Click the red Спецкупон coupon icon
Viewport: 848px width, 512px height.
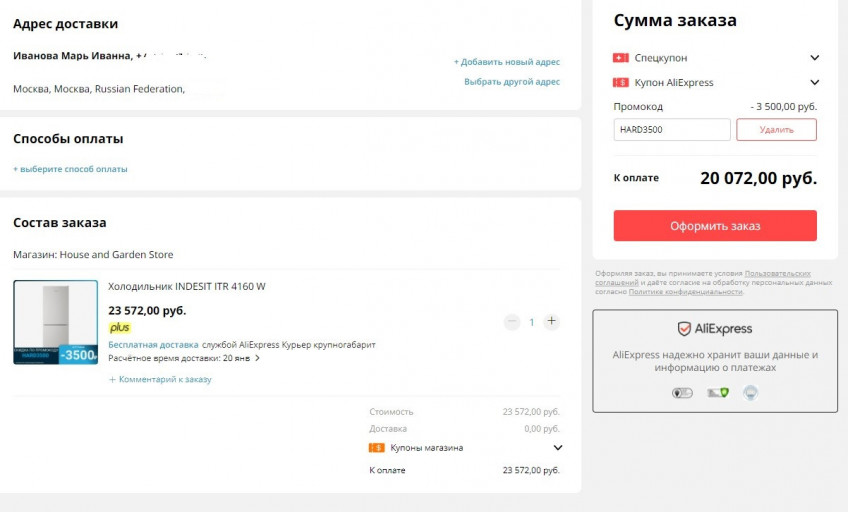click(x=620, y=58)
